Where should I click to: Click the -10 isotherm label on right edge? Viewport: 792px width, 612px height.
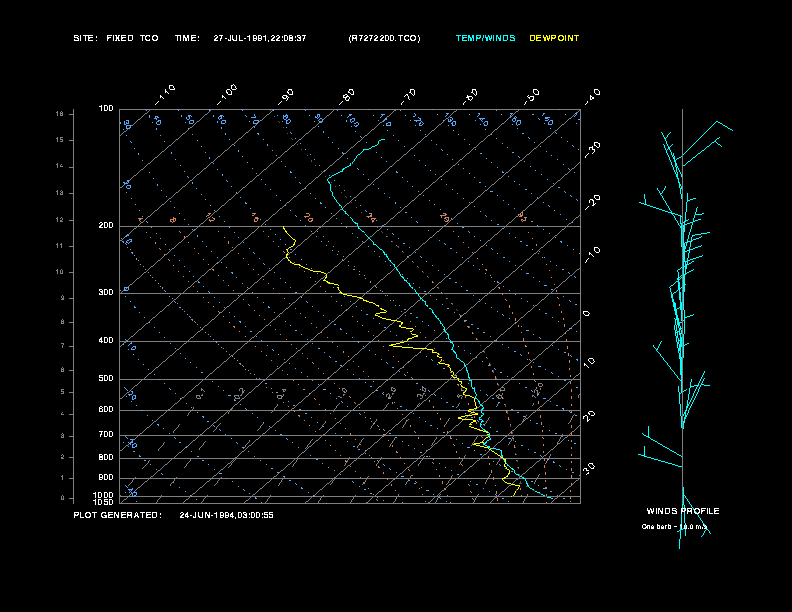[592, 255]
